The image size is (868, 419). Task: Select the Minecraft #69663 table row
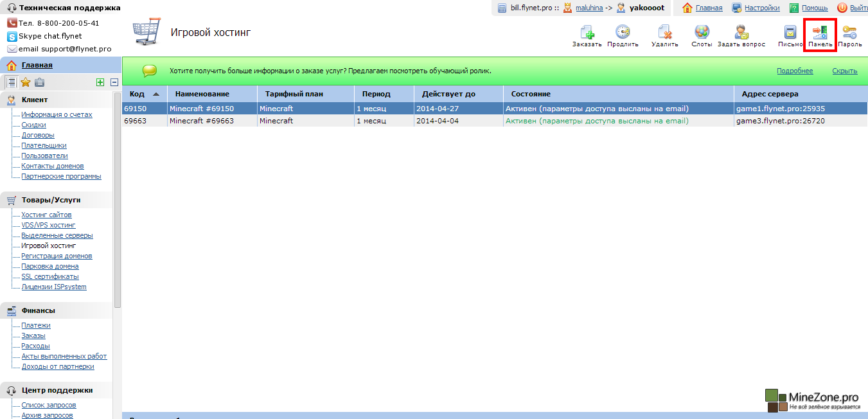tap(201, 121)
